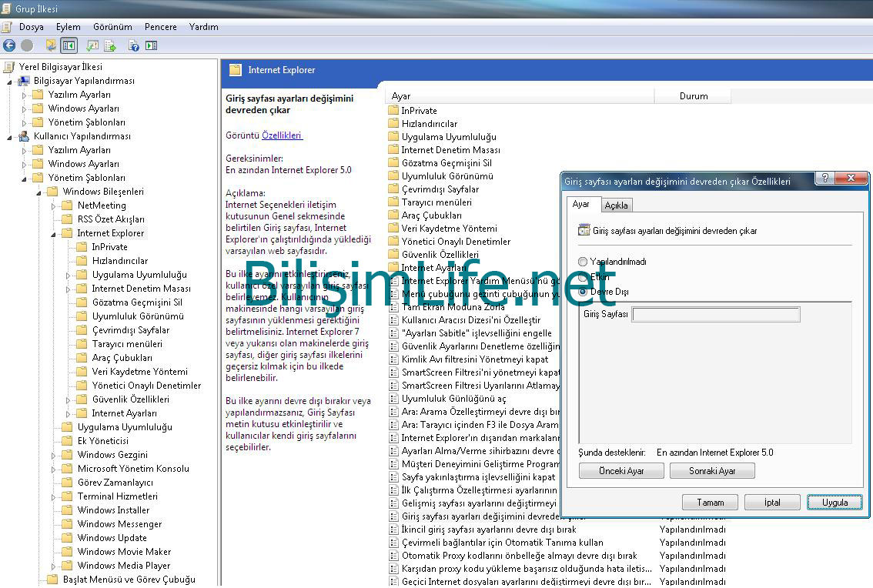
Task: Click InPrivate folder icon in settings list
Action: [x=393, y=111]
